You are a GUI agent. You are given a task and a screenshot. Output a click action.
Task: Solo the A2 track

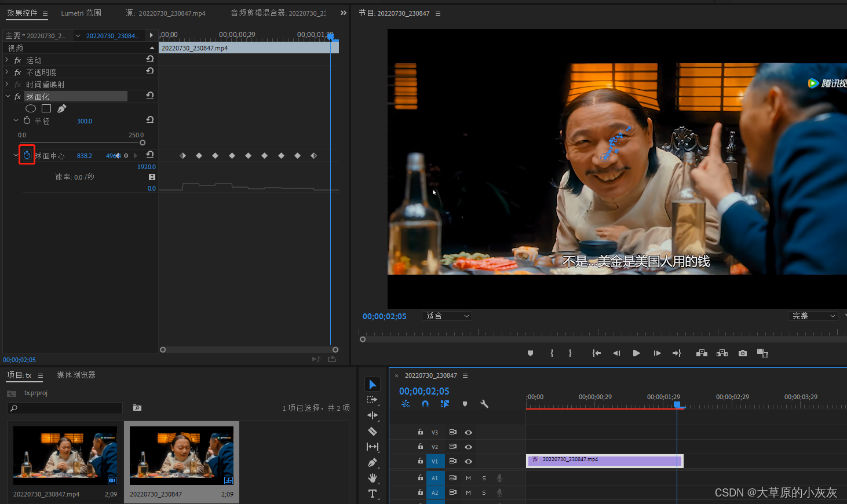click(484, 492)
